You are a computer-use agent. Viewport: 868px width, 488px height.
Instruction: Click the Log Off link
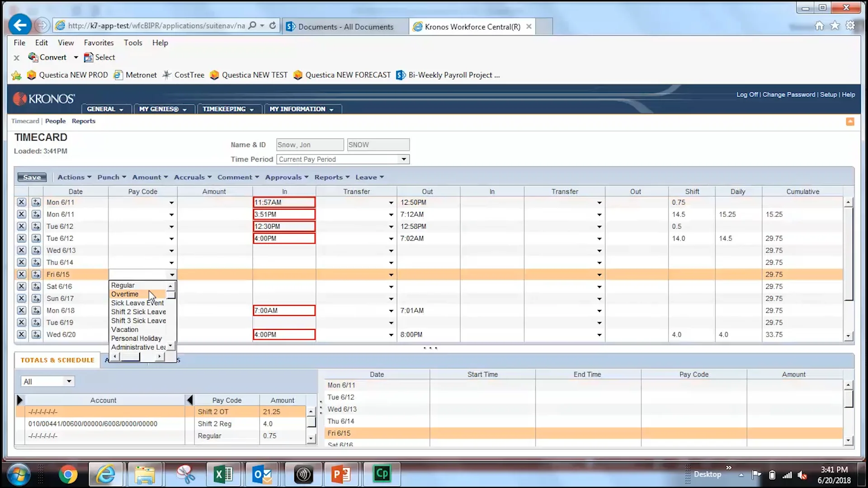746,94
